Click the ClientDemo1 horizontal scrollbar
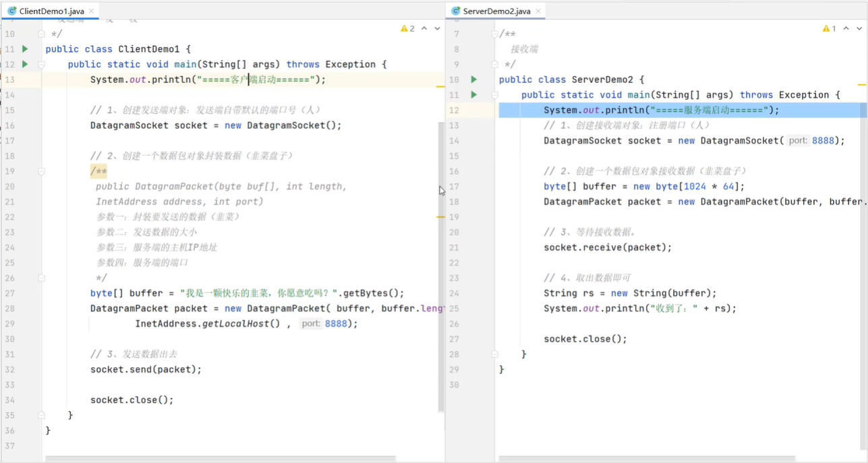This screenshot has width=868, height=463. click(220, 459)
